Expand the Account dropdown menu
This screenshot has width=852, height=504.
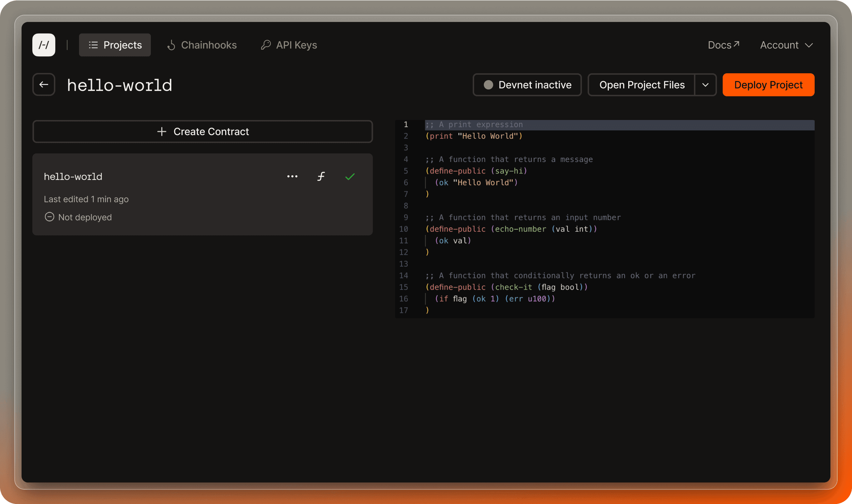pyautogui.click(x=786, y=45)
